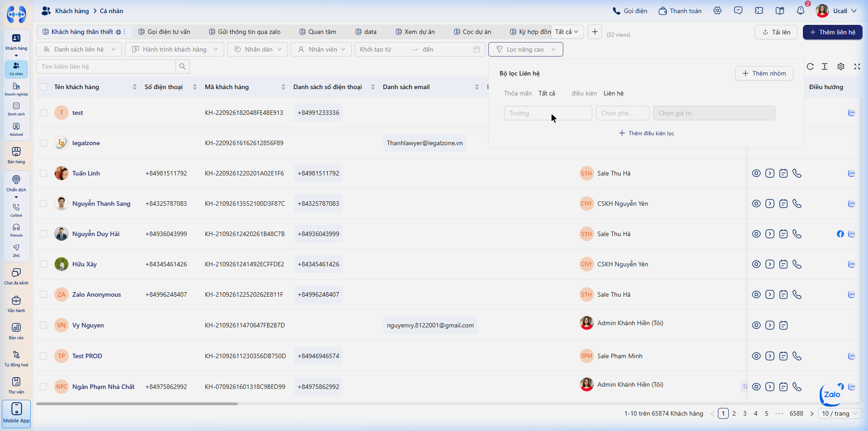
Task: Click the Tải lên button
Action: pos(776,32)
